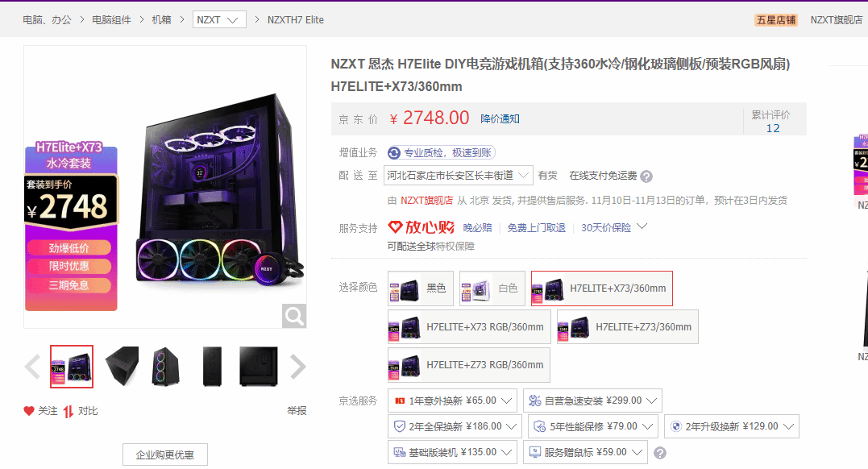Expand the service support chevron after 30天价保险
The image size is (868, 469).
click(x=642, y=226)
